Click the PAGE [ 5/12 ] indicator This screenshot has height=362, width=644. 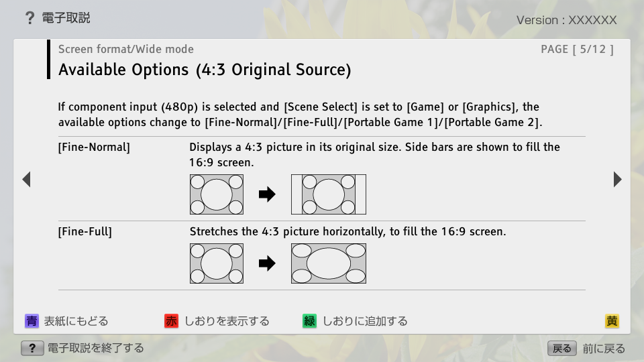(577, 49)
